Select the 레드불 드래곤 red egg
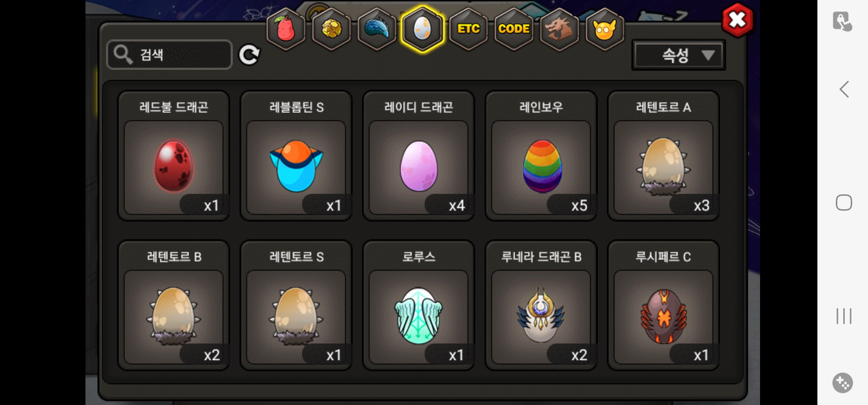This screenshot has width=868, height=405. [174, 156]
